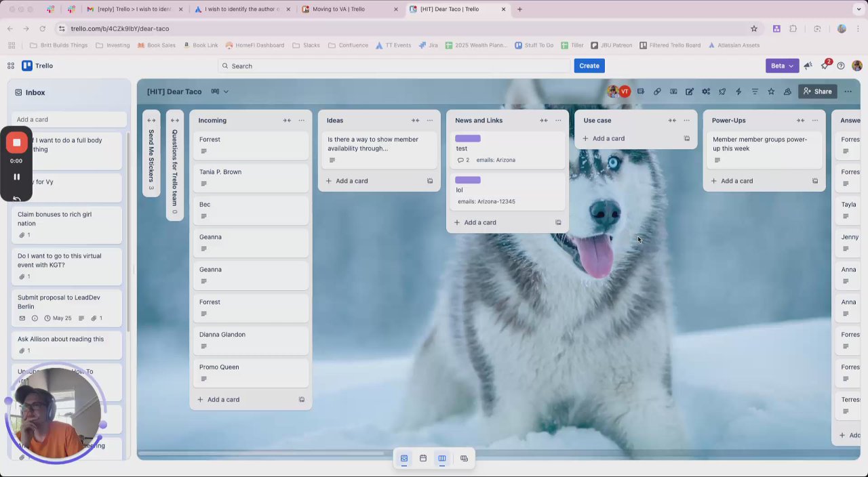Click the purple label on the test card

(x=468, y=139)
